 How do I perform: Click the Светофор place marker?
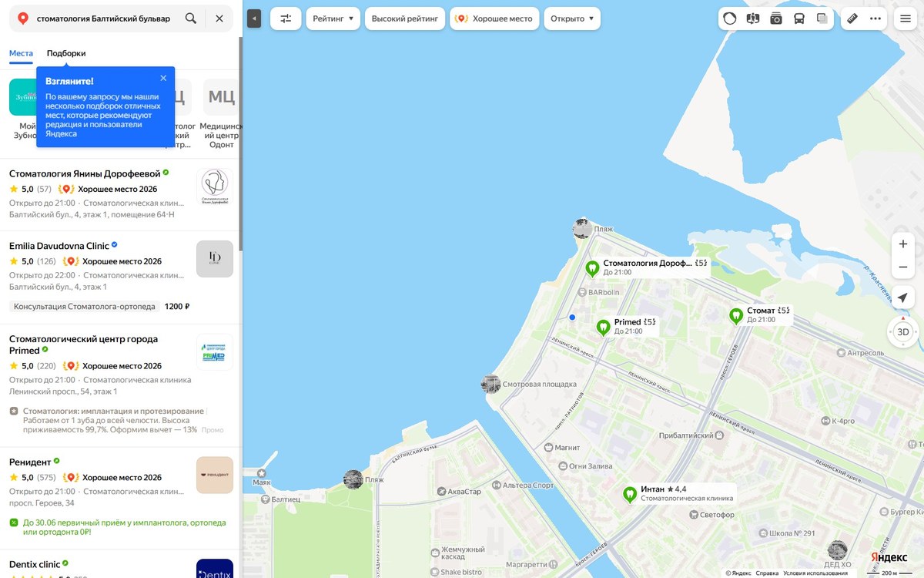[x=692, y=515]
